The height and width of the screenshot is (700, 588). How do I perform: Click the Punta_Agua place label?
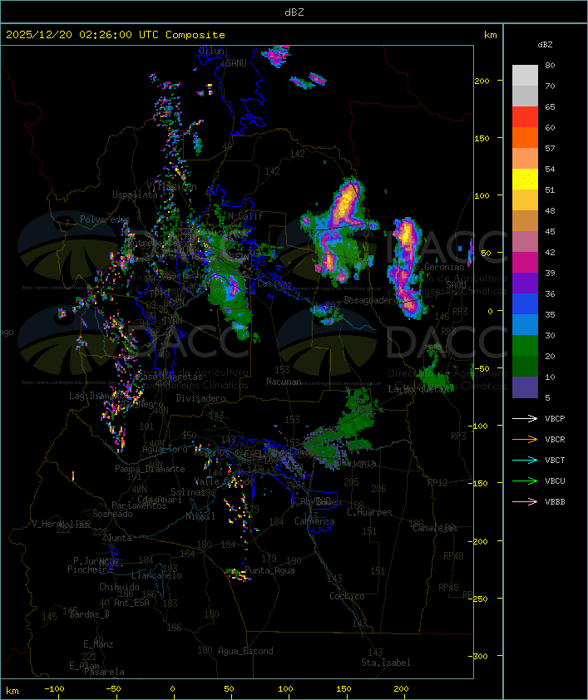tap(269, 570)
